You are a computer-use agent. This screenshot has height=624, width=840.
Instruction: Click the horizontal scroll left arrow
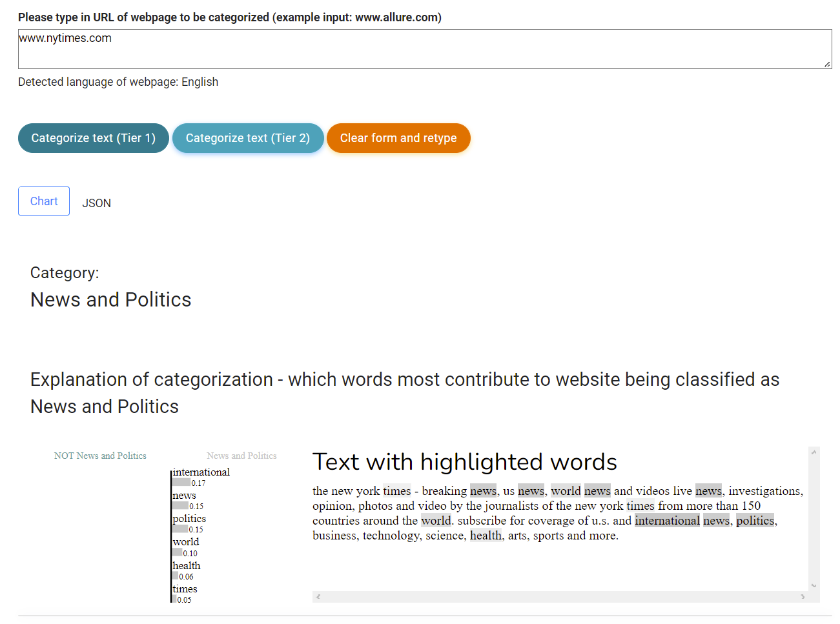point(318,597)
